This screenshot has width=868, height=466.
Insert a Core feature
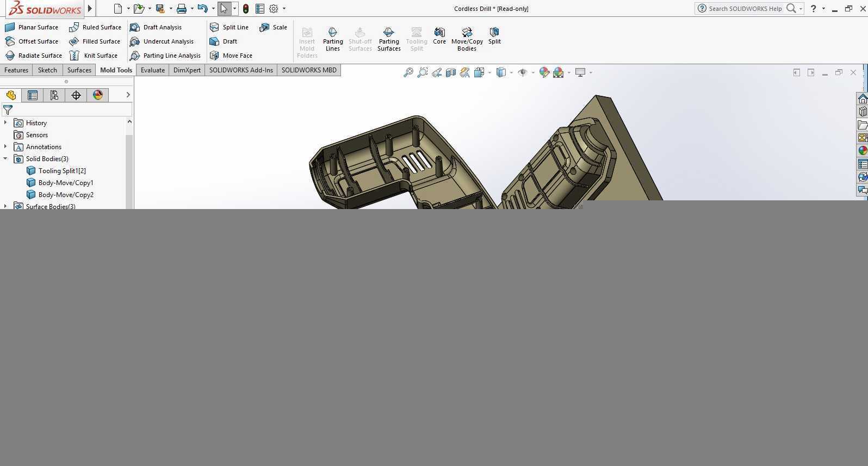tap(439, 36)
